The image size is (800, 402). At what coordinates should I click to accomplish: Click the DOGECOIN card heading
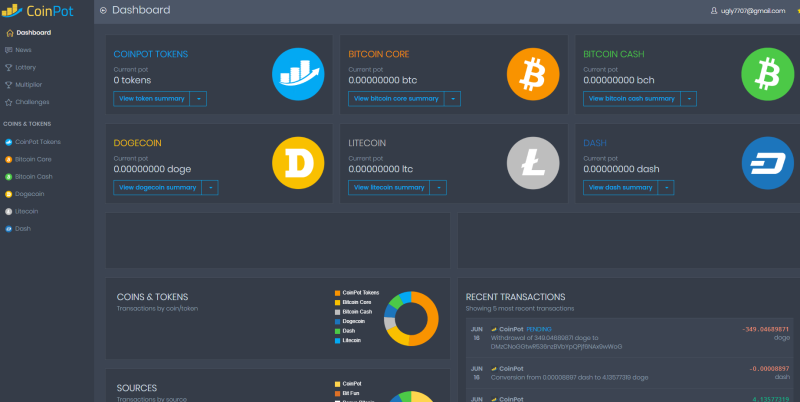point(137,143)
